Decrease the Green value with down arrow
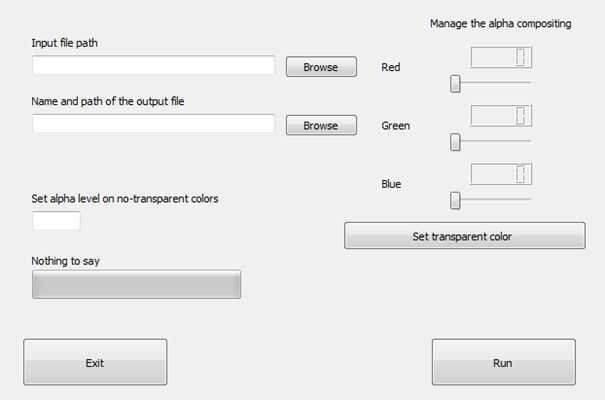This screenshot has width=605, height=400. (x=521, y=121)
